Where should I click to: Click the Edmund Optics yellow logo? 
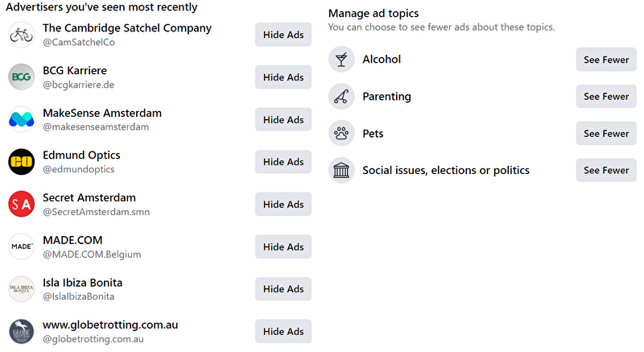coord(21,162)
